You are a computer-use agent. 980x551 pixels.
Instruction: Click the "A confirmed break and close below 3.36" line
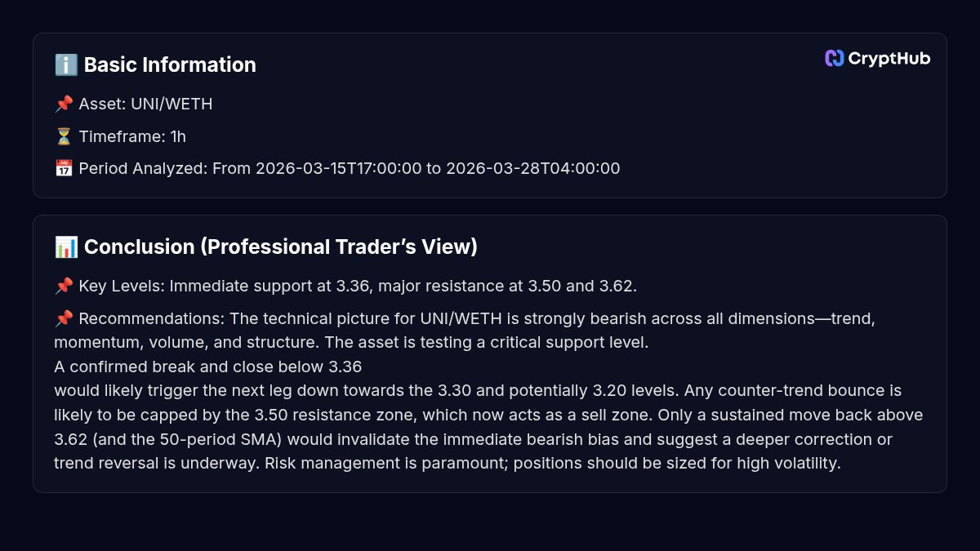(x=207, y=367)
